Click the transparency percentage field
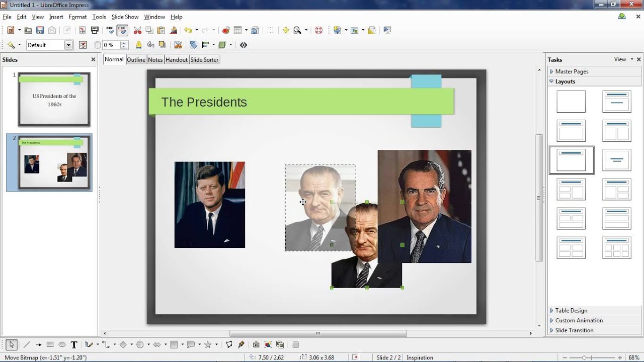644x362 pixels. pos(111,45)
